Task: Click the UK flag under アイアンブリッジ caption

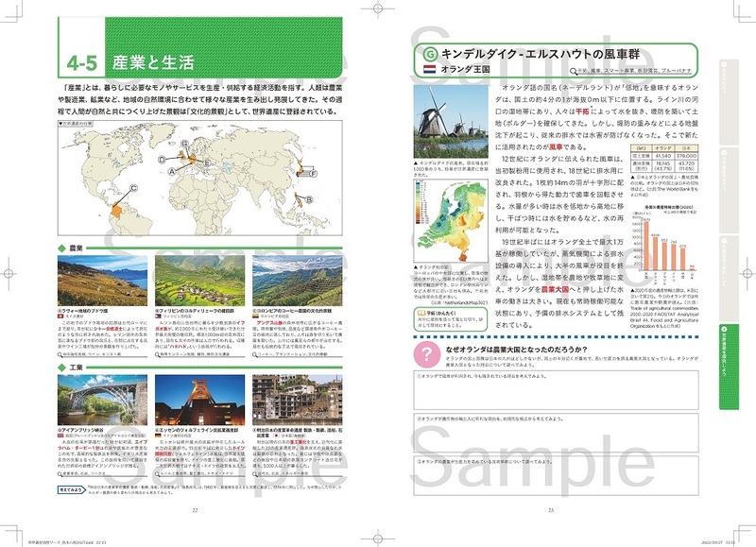Action: point(60,436)
